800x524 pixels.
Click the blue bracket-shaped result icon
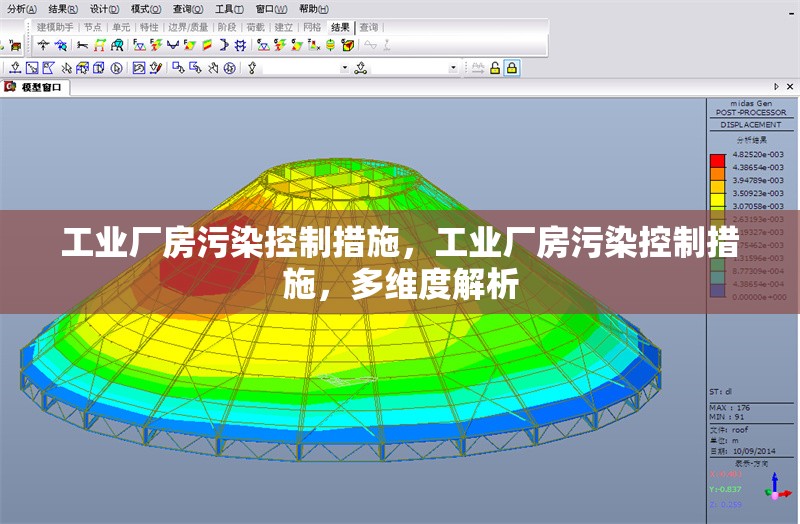pyautogui.click(x=223, y=45)
